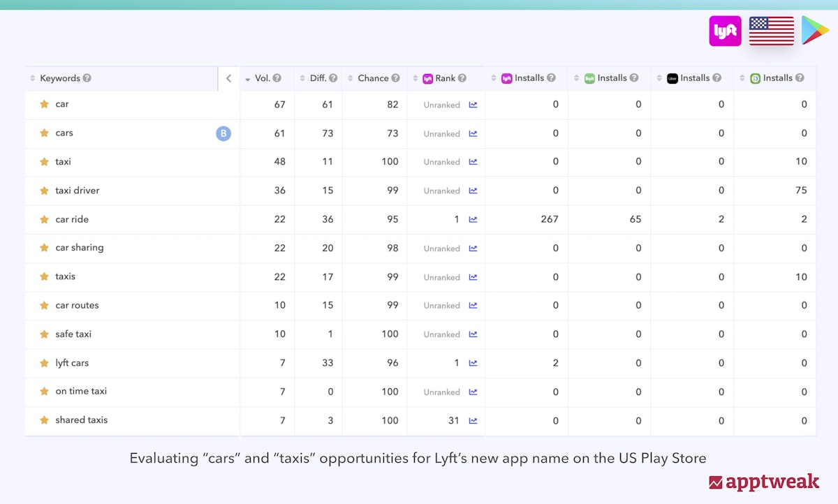The width and height of the screenshot is (838, 504).
Task: Unstar the 'taxi driver' keyword
Action: point(44,191)
